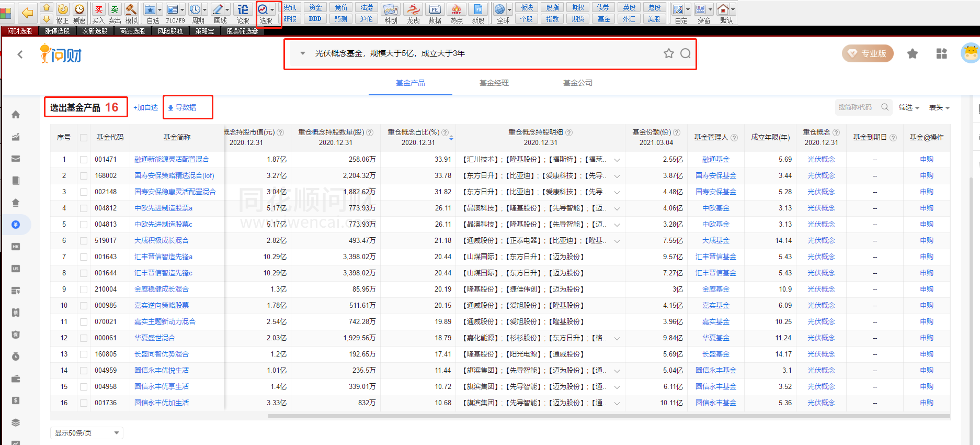
Task: Open the 策略宝 tab
Action: (x=204, y=31)
